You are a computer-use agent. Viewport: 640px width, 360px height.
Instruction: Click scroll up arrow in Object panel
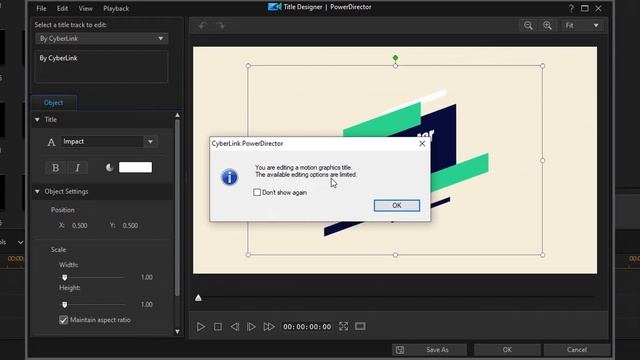click(177, 116)
